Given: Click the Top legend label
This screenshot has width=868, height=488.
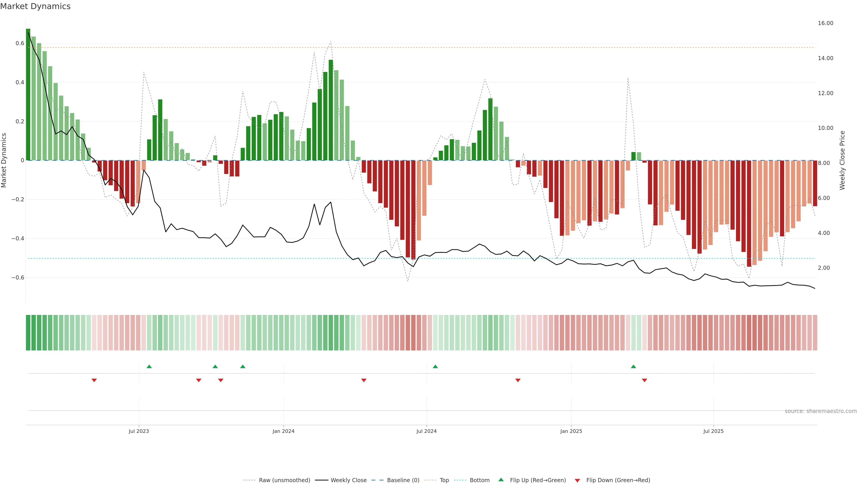Looking at the screenshot, I should [x=444, y=480].
